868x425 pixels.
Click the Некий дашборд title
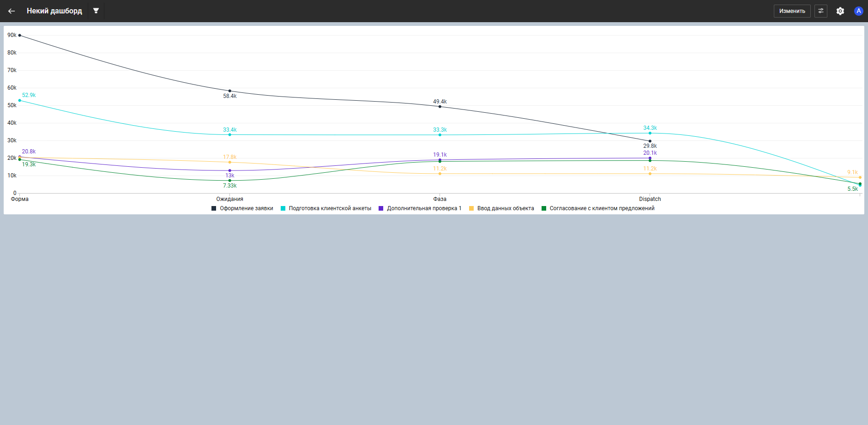pyautogui.click(x=54, y=11)
